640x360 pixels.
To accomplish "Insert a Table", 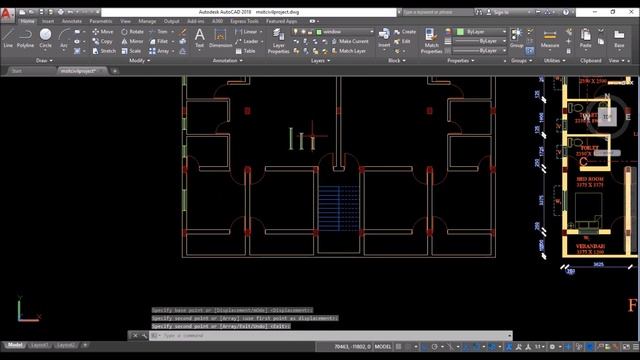I will 245,51.
